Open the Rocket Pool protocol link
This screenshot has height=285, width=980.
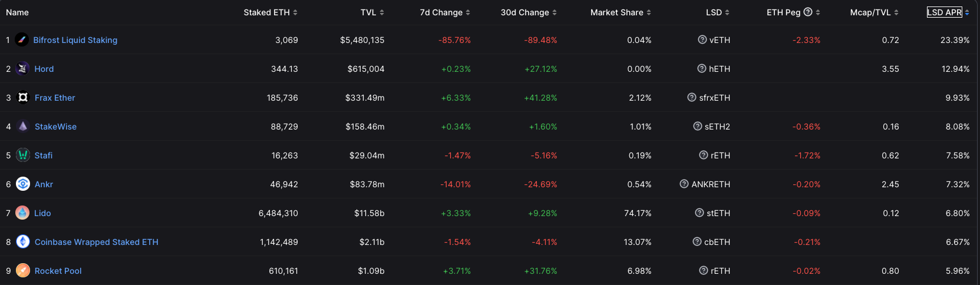pos(58,271)
